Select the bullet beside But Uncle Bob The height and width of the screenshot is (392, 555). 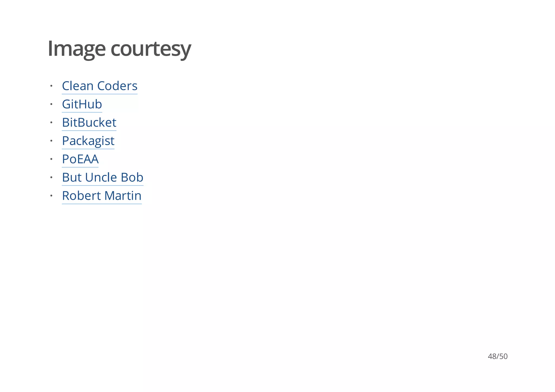(x=51, y=178)
